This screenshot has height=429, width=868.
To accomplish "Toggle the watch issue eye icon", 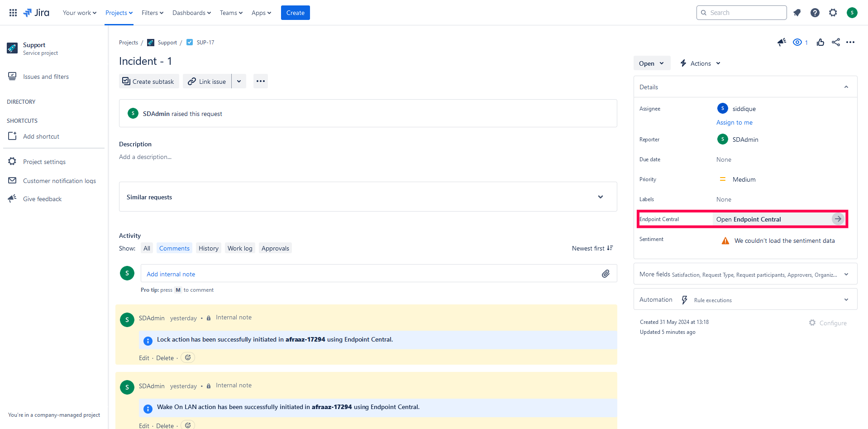I will (797, 42).
